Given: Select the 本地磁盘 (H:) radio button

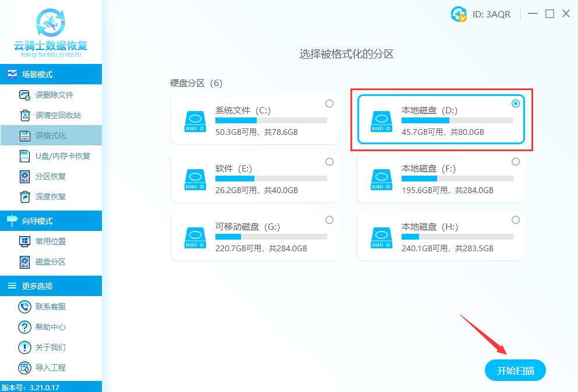Looking at the screenshot, I should (516, 220).
